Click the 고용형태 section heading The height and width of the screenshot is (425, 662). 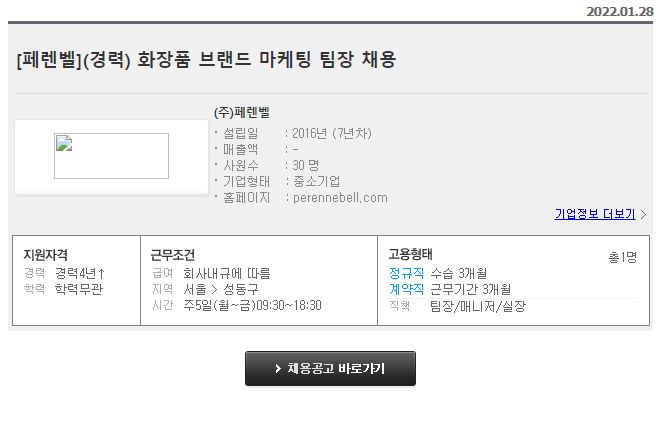(410, 254)
